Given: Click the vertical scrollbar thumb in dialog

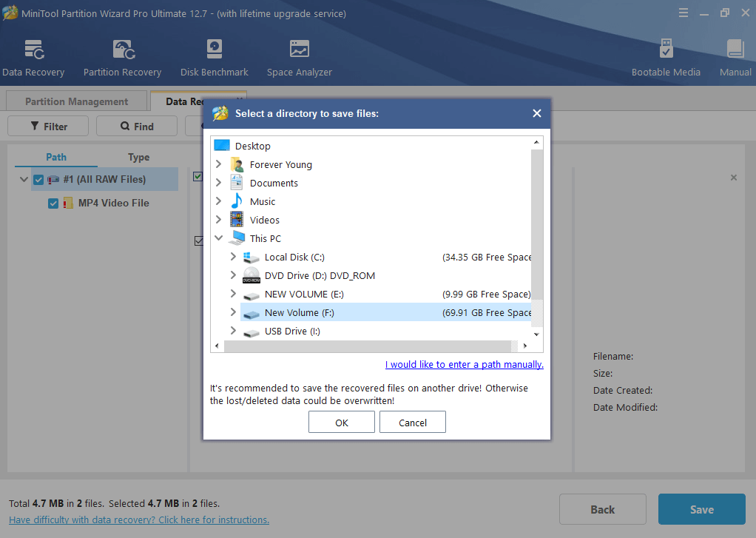Looking at the screenshot, I should [x=536, y=224].
